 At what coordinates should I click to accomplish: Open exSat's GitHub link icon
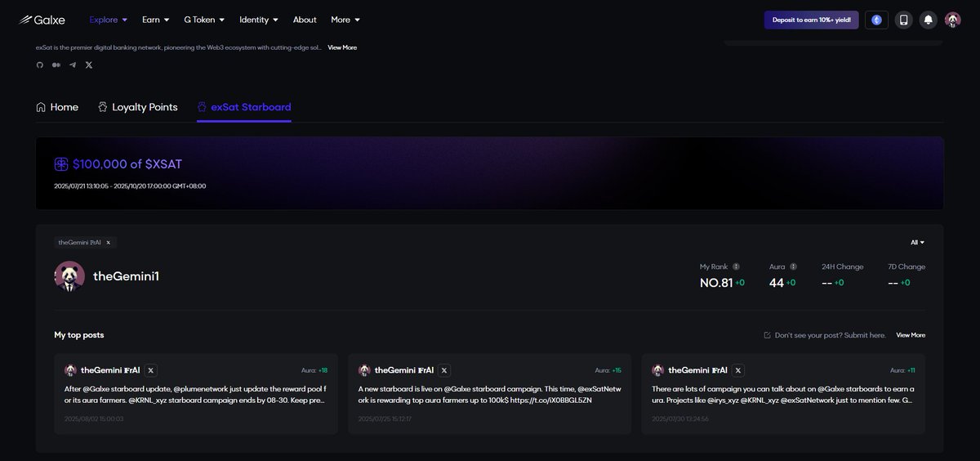coord(39,65)
